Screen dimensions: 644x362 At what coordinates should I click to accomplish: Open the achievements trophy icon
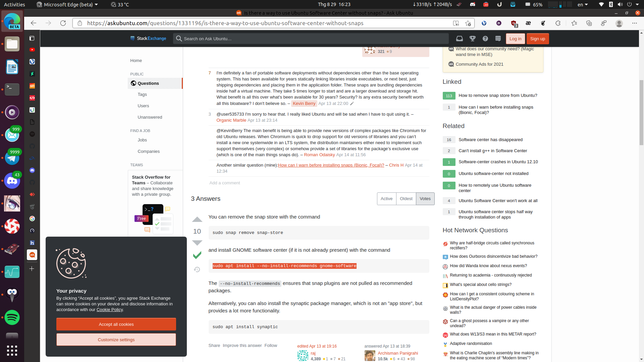(x=473, y=39)
